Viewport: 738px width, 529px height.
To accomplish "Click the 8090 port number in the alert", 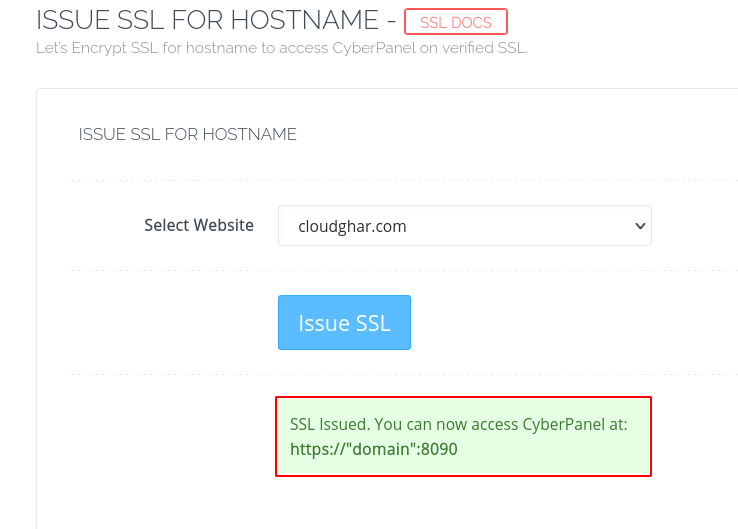I will pyautogui.click(x=439, y=449).
